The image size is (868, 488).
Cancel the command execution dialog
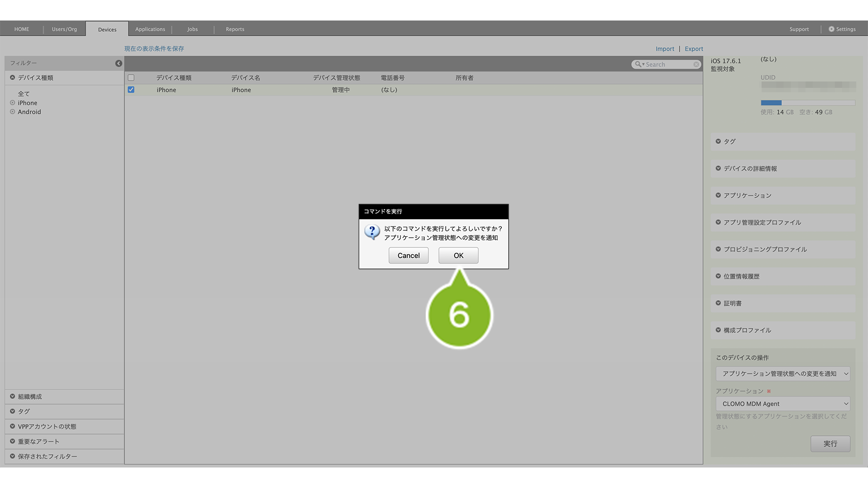pos(408,256)
